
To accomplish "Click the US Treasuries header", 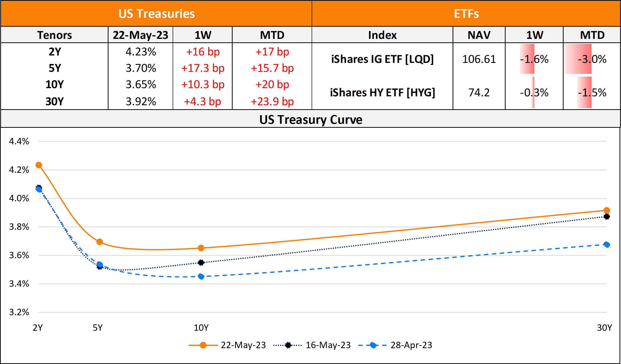I will [156, 14].
